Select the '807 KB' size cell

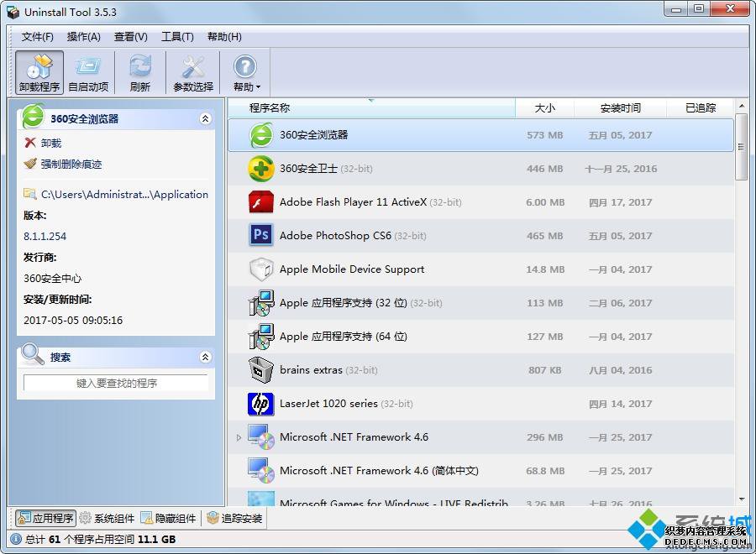coord(545,370)
